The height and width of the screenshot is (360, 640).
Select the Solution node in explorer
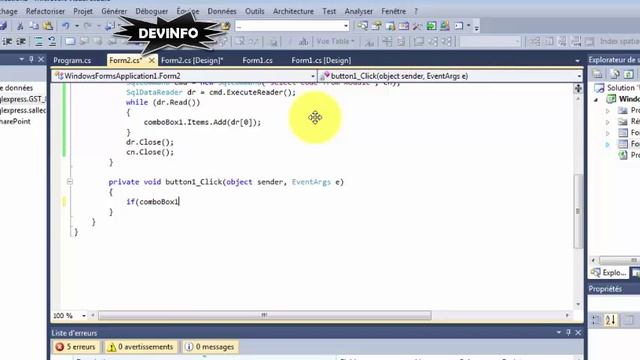617,88
